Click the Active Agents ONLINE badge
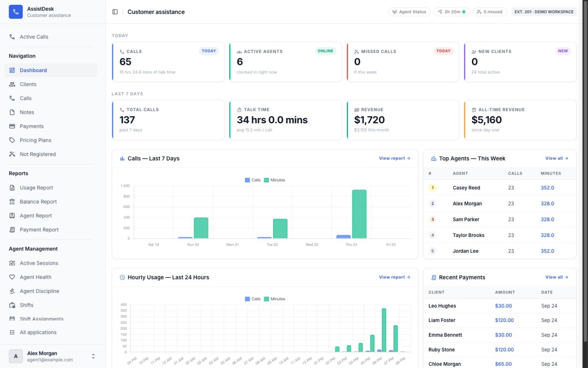Image resolution: width=588 pixels, height=368 pixels. coord(325,51)
